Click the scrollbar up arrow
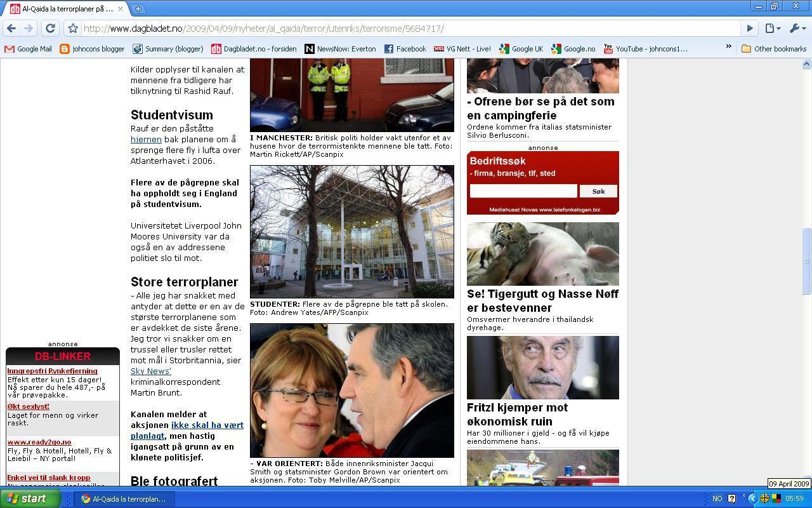The width and height of the screenshot is (812, 508). (x=807, y=64)
